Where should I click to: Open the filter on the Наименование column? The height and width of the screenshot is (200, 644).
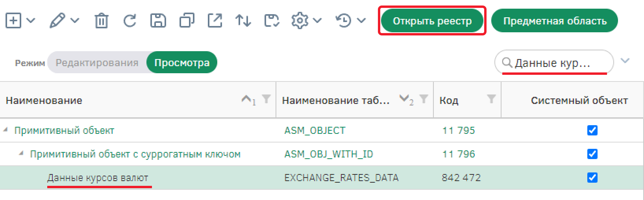click(266, 99)
